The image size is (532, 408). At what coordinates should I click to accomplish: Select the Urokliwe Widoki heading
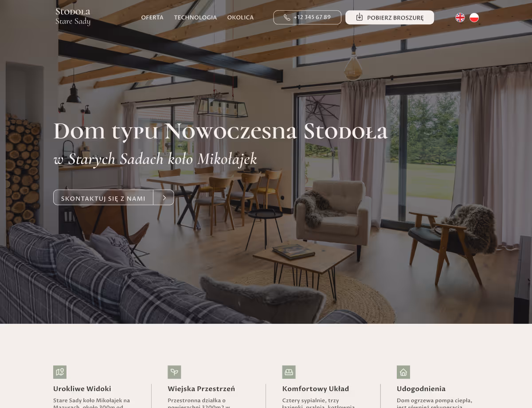[82, 389]
